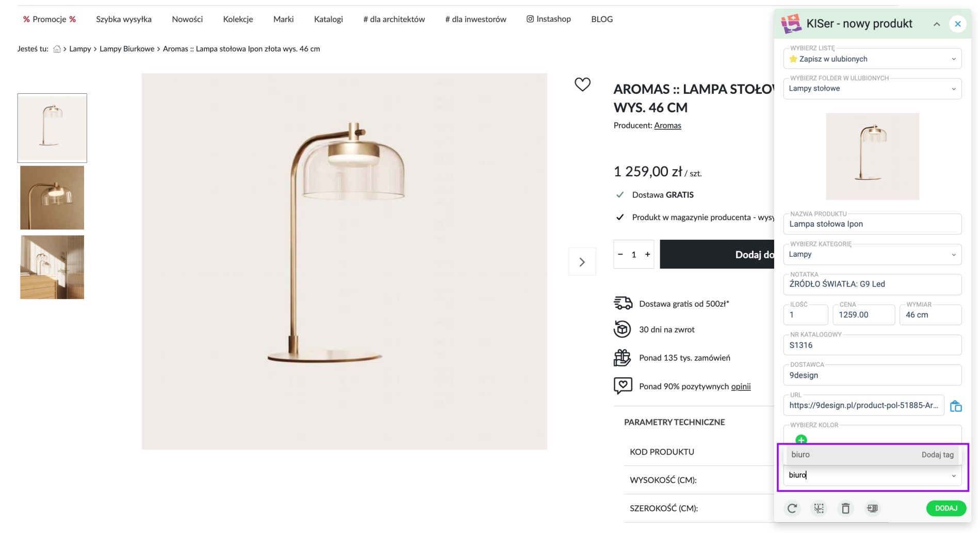Click the refresh icon in KISer panel

pyautogui.click(x=792, y=508)
